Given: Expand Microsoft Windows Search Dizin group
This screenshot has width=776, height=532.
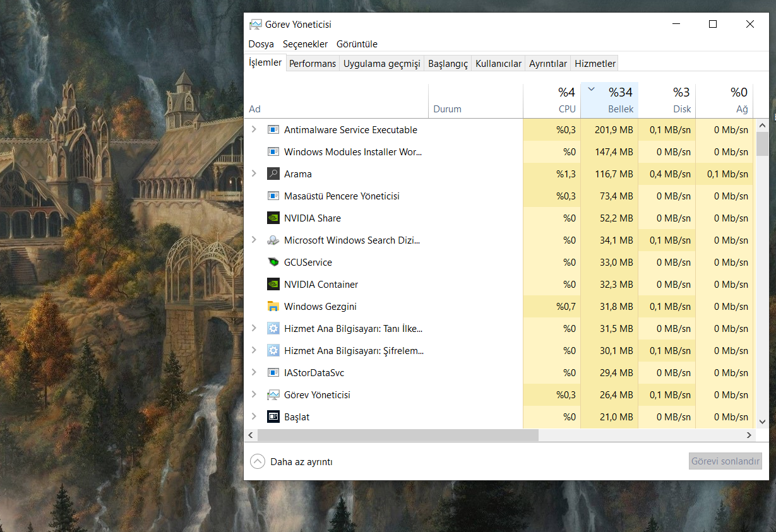Looking at the screenshot, I should [x=254, y=240].
